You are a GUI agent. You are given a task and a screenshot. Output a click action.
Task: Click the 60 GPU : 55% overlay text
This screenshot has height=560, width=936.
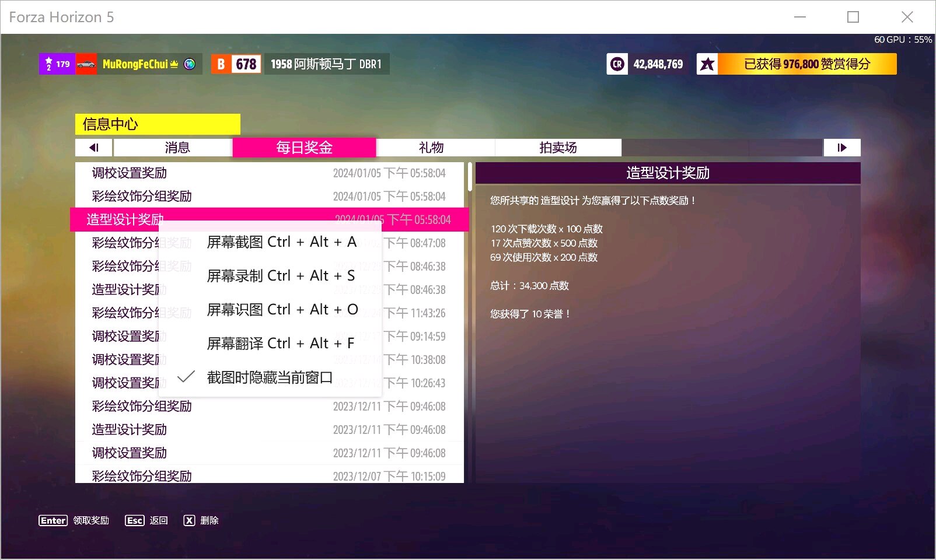pos(903,40)
